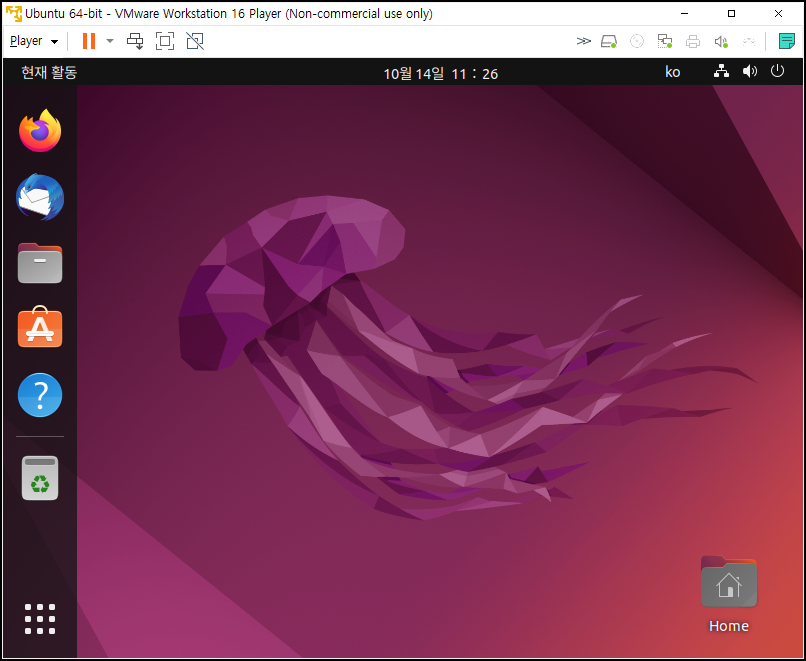Screen dimensions: 806x661
Task: Launch Firefox from the dock
Action: coord(40,131)
